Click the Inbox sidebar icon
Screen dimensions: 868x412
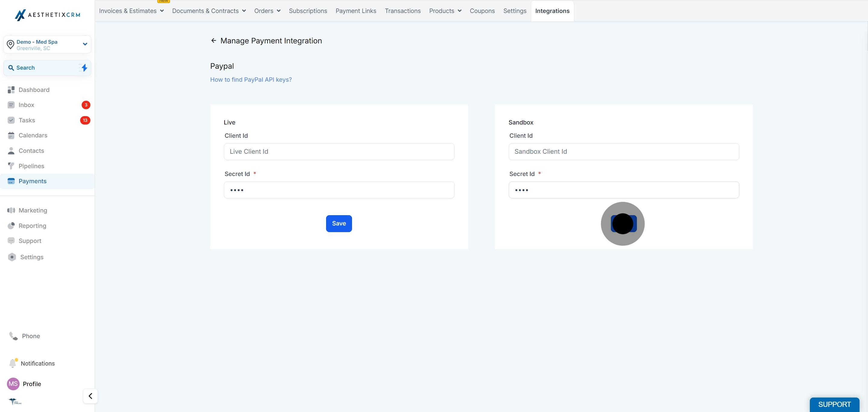[x=11, y=105]
